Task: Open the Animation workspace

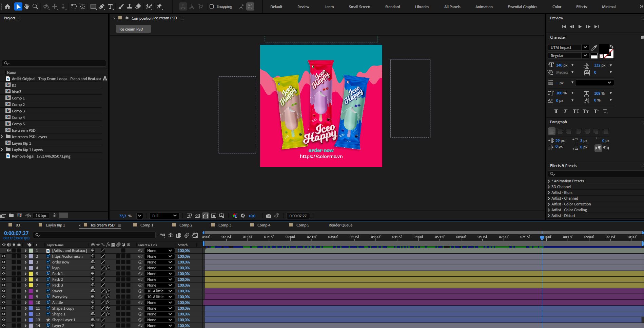Action: pos(484,7)
